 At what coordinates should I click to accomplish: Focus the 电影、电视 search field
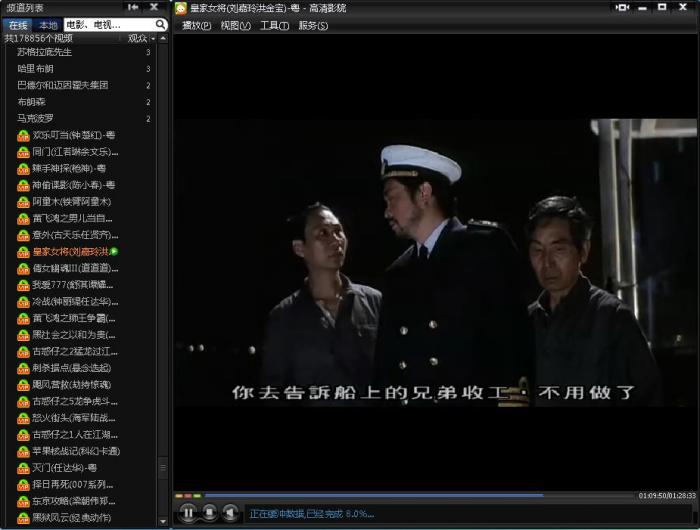pos(109,25)
